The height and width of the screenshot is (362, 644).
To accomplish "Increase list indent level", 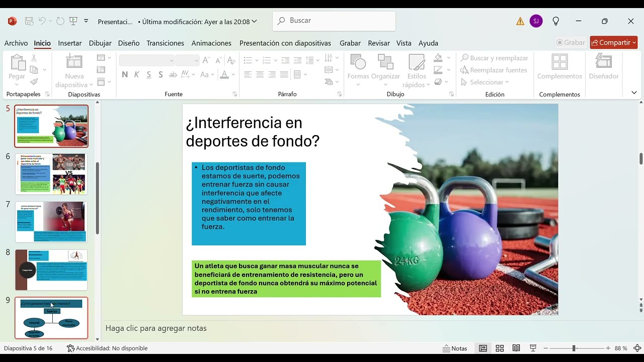I will pos(297,60).
